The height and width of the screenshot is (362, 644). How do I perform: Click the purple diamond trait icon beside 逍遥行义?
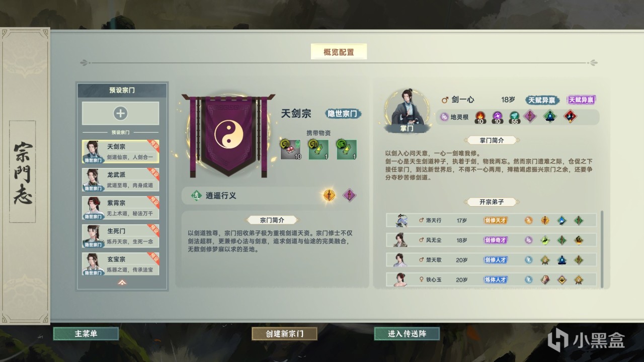(350, 195)
